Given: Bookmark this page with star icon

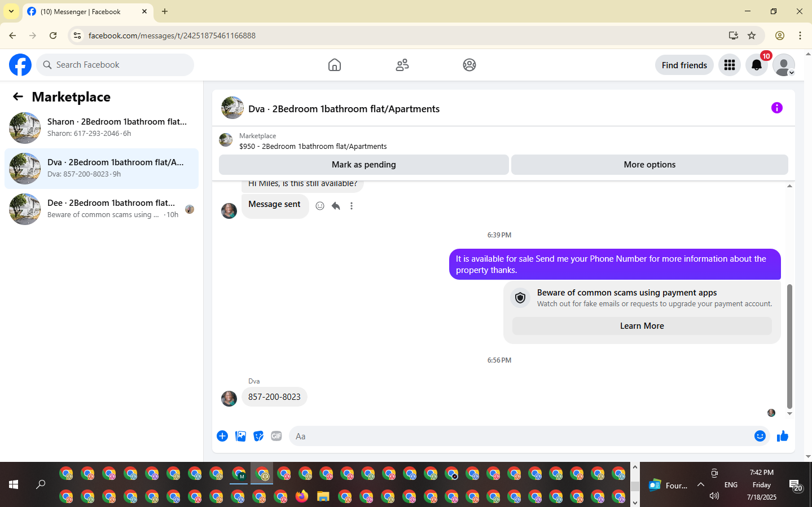Looking at the screenshot, I should click(x=752, y=36).
